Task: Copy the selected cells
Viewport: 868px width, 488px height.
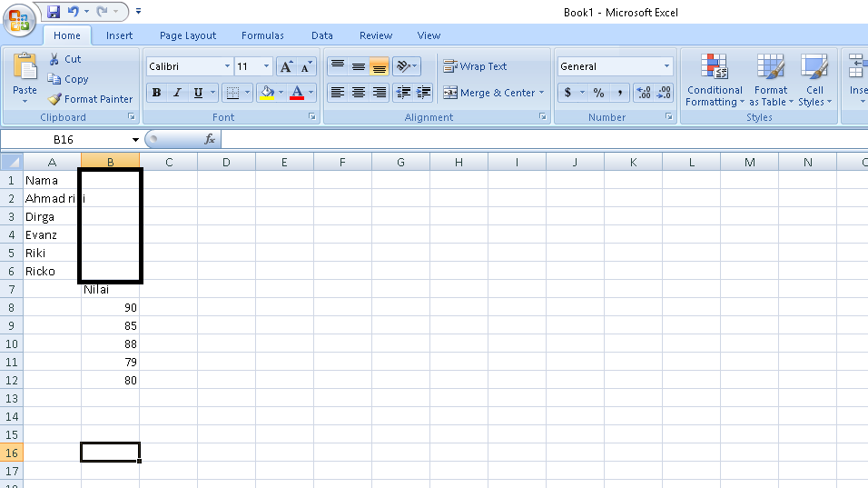Action: (67, 79)
